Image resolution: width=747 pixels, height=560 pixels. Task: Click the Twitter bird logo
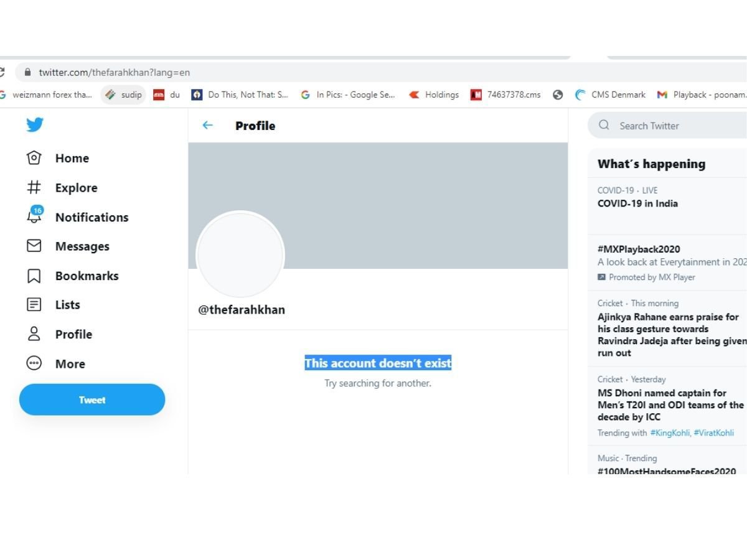pos(35,125)
